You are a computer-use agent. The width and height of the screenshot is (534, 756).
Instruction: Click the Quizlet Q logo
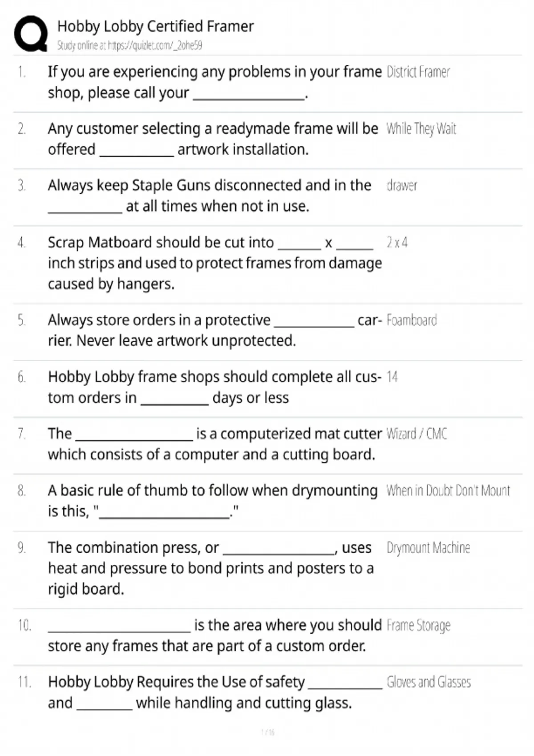(31, 34)
